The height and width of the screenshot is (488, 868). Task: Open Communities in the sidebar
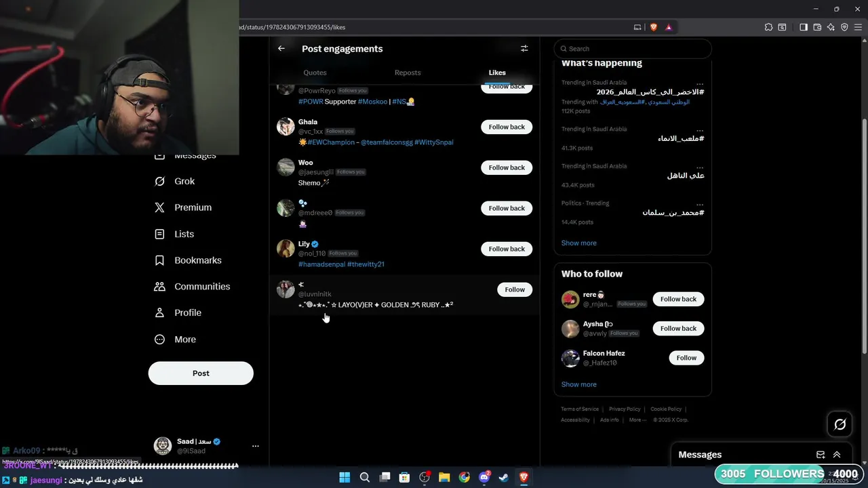point(192,287)
